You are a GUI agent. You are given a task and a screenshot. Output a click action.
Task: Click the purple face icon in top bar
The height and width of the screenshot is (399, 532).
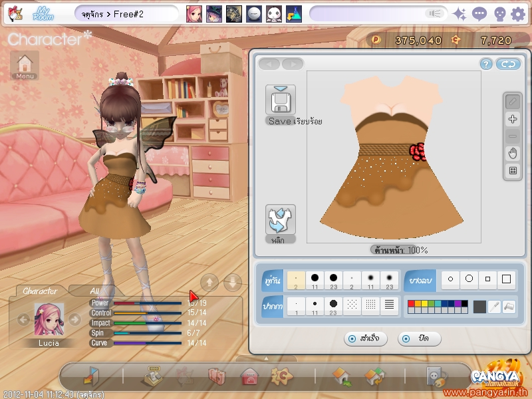click(x=499, y=15)
